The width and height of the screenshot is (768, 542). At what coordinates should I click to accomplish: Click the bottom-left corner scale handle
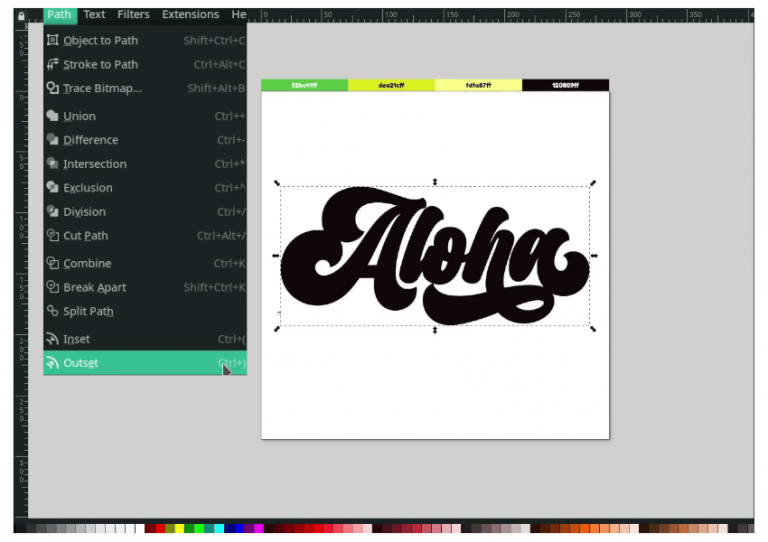tap(277, 329)
